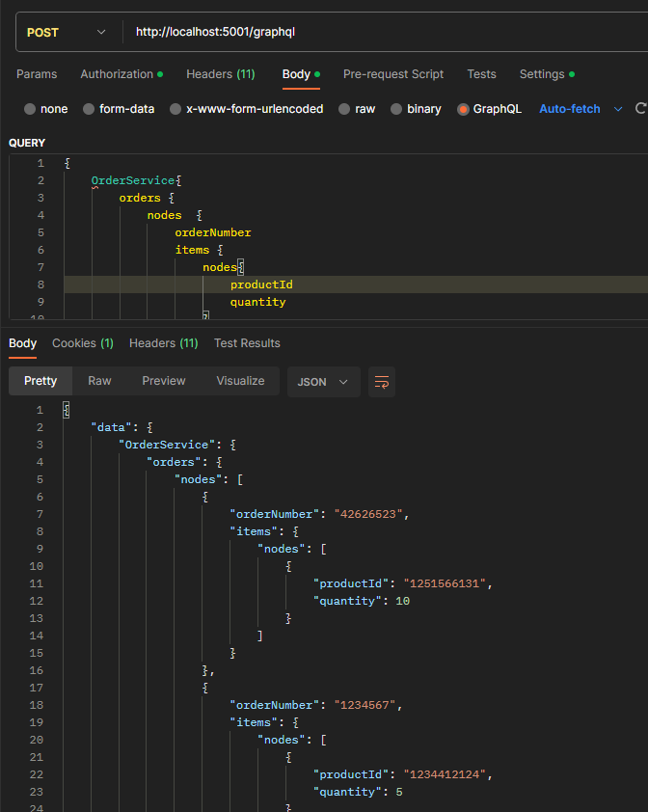Open the JSON response format dropdown
The width and height of the screenshot is (648, 812).
click(x=323, y=381)
